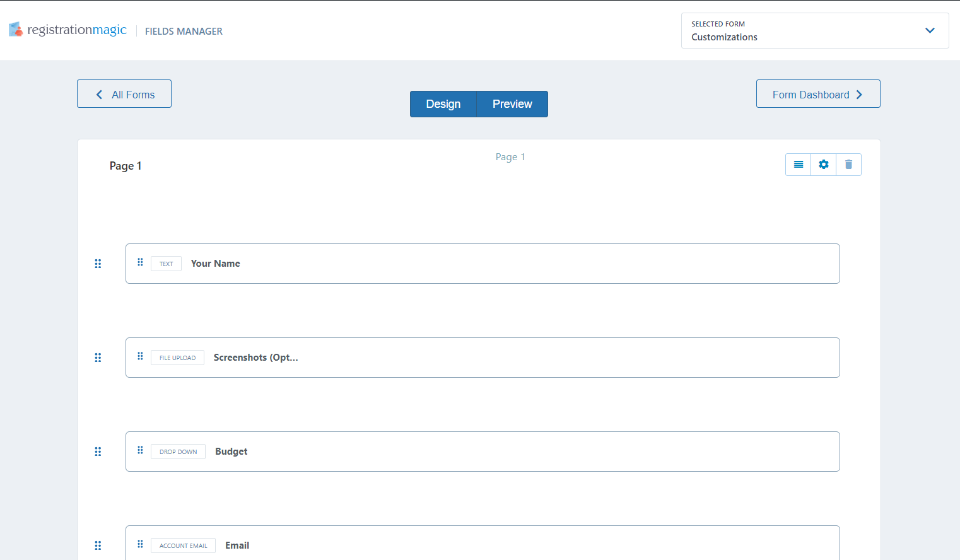Image resolution: width=960 pixels, height=560 pixels.
Task: Select the Your Name text field
Action: coord(483,264)
